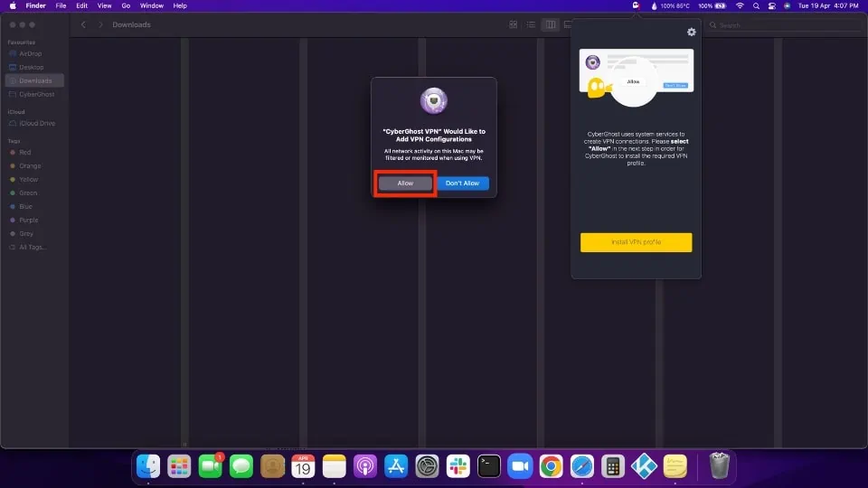868x488 pixels.
Task: Open FaceTime from the Dock
Action: pos(211,466)
